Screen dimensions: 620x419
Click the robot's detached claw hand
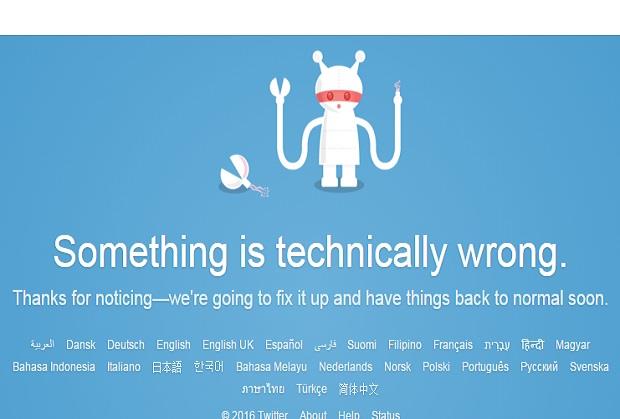[x=244, y=175]
